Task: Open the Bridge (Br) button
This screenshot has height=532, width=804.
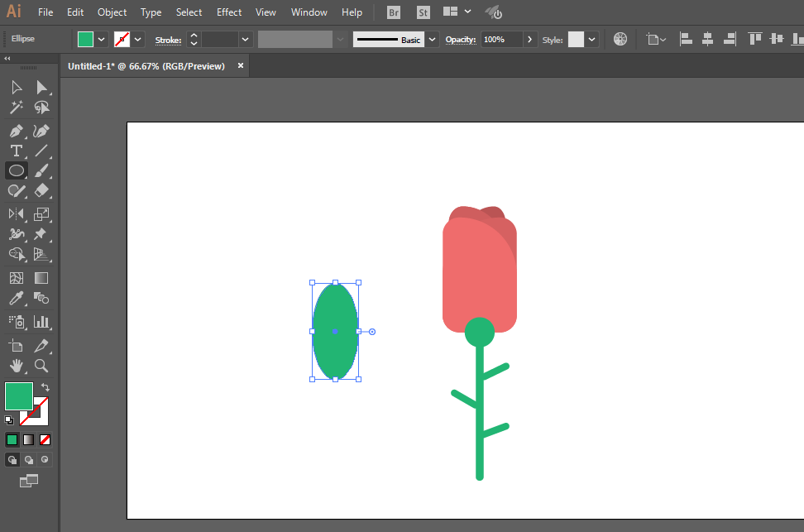Action: 394,12
